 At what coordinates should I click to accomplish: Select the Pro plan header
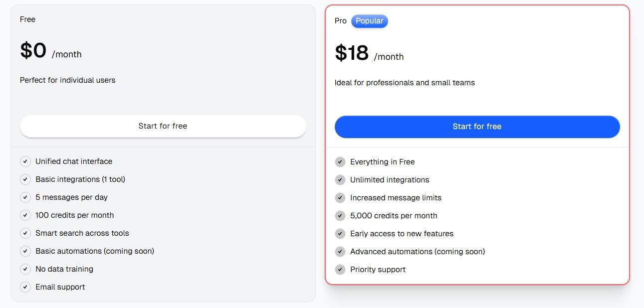click(x=340, y=20)
